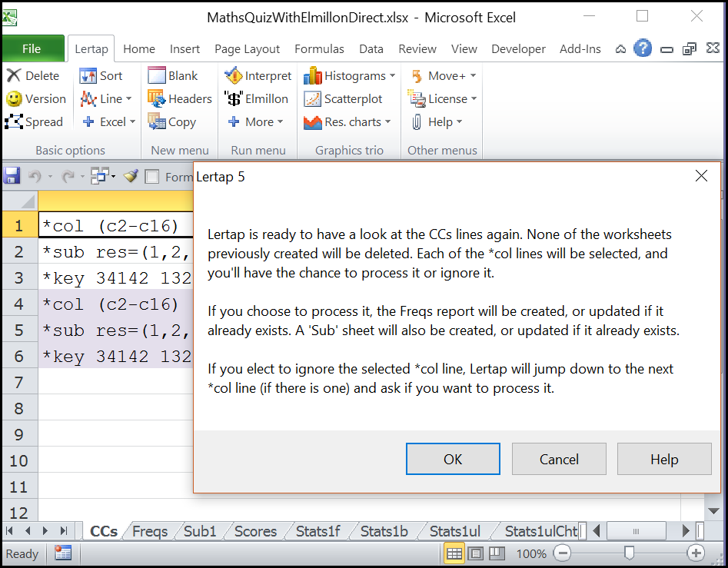The width and height of the screenshot is (728, 568).
Task: Click the horizontal scrollbar thumb
Action: 636,531
